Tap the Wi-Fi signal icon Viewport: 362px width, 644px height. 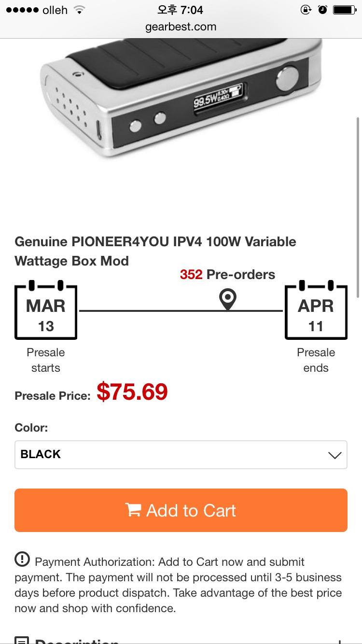click(80, 10)
